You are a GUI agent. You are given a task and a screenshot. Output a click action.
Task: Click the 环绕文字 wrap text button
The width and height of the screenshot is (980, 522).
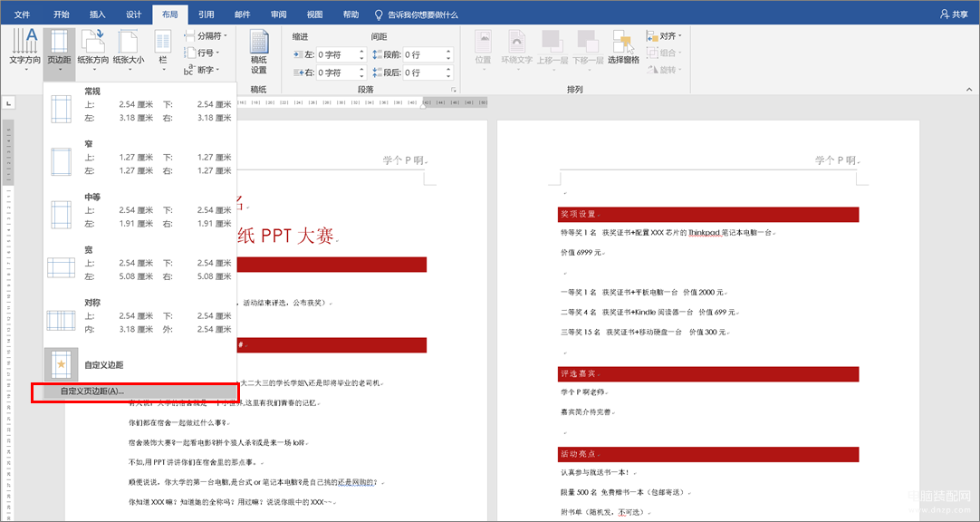pos(516,48)
